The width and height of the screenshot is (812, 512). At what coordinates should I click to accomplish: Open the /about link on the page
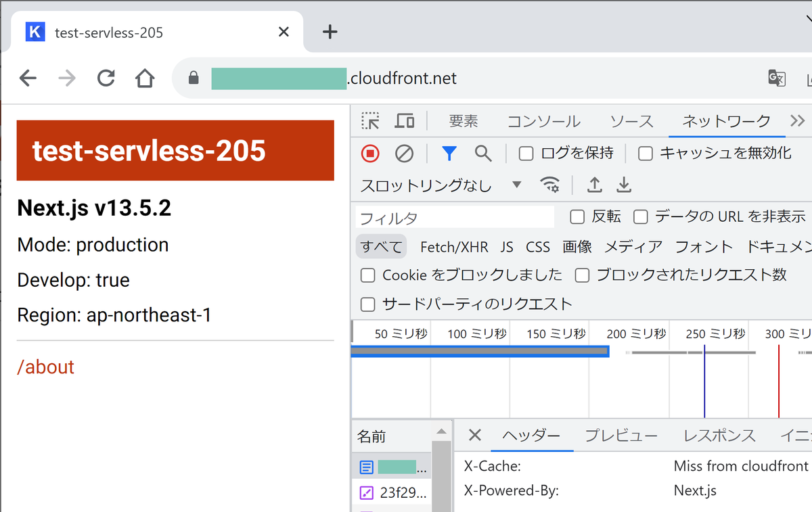click(x=45, y=367)
